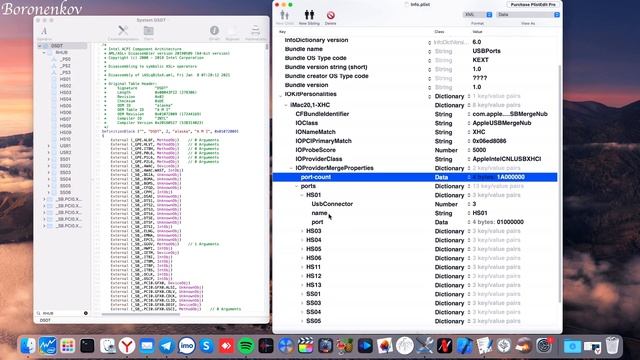Viewport: 640px width, 360px height.
Task: Open Downloads folder in Dock
Action: pyautogui.click(x=572, y=346)
